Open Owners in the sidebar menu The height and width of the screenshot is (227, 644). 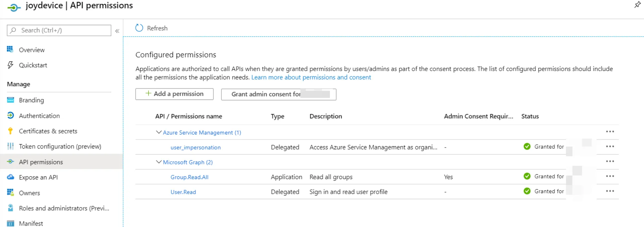(29, 193)
